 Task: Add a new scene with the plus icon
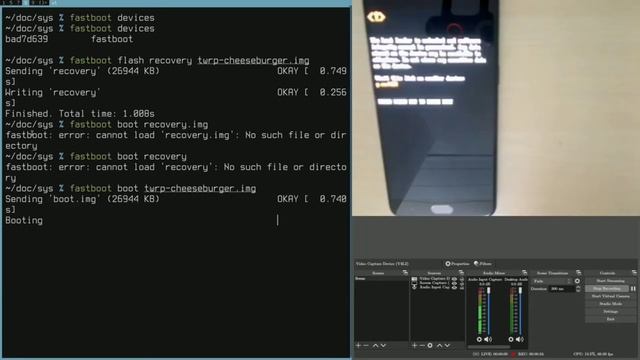tap(358, 346)
